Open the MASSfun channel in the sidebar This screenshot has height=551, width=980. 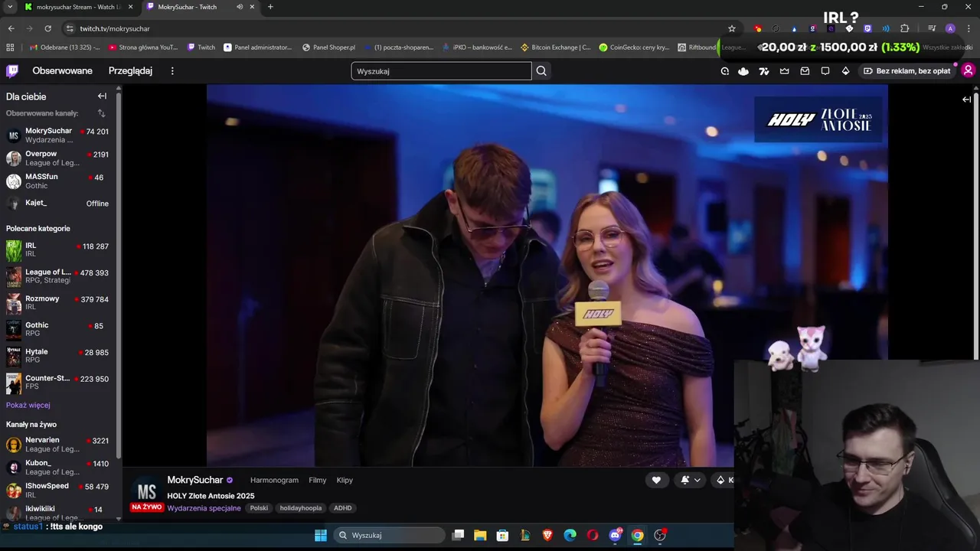pos(57,181)
